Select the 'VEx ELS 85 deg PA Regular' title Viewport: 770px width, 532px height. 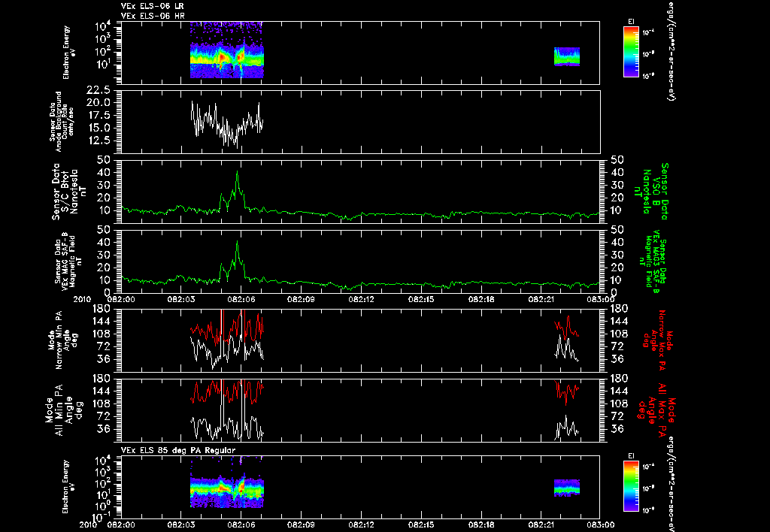click(178, 451)
